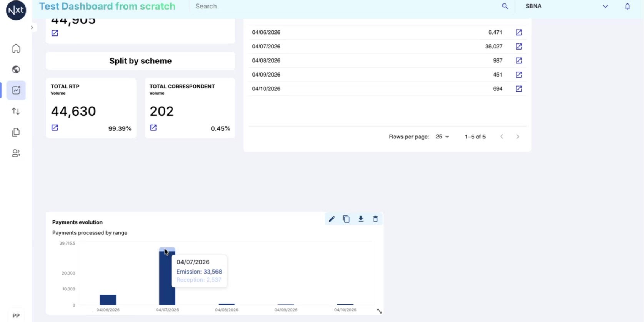Open the SBNA entity dropdown
Viewport: 644px width, 322px height.
[x=566, y=6]
